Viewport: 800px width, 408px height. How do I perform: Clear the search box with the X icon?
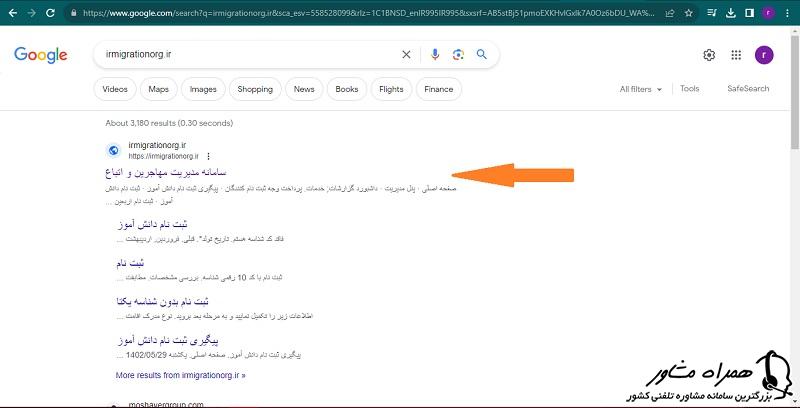click(x=406, y=55)
